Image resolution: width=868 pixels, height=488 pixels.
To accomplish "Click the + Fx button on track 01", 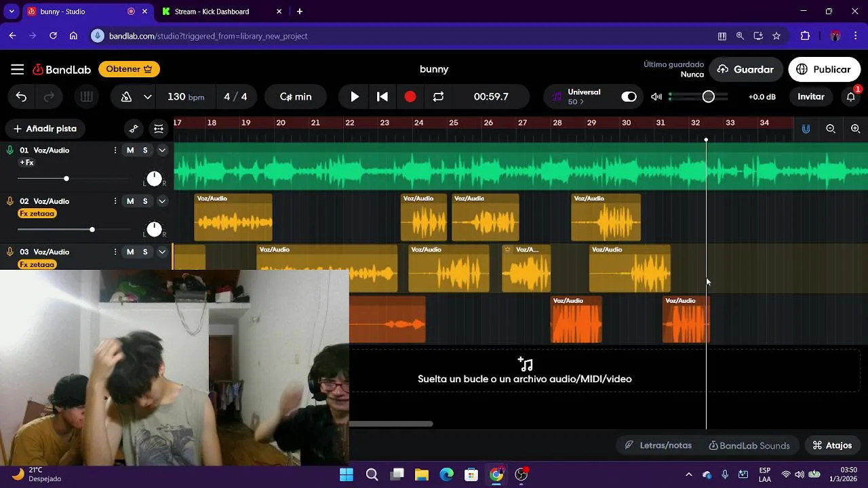I will pyautogui.click(x=27, y=163).
